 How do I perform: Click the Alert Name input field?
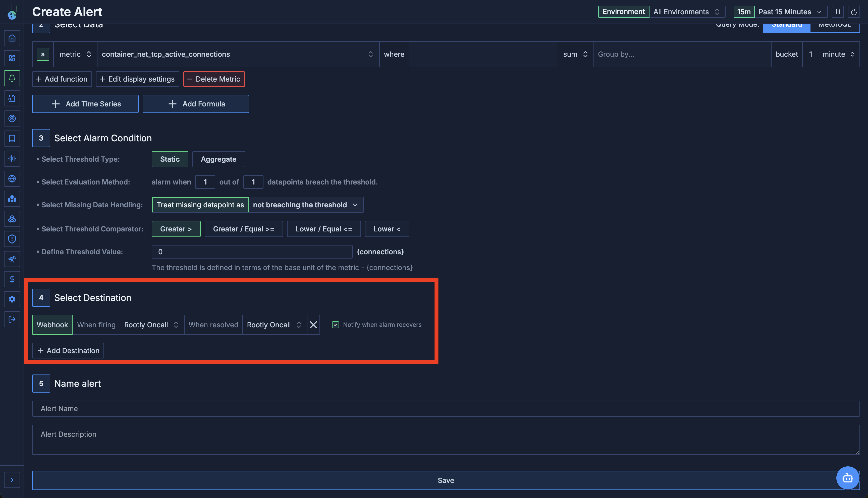[446, 409]
